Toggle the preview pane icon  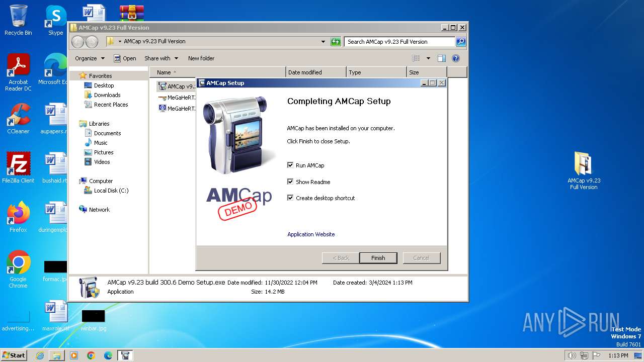[x=442, y=58]
